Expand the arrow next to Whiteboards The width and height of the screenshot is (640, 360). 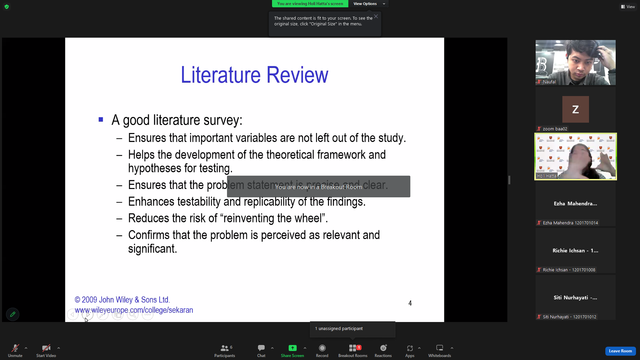click(452, 348)
